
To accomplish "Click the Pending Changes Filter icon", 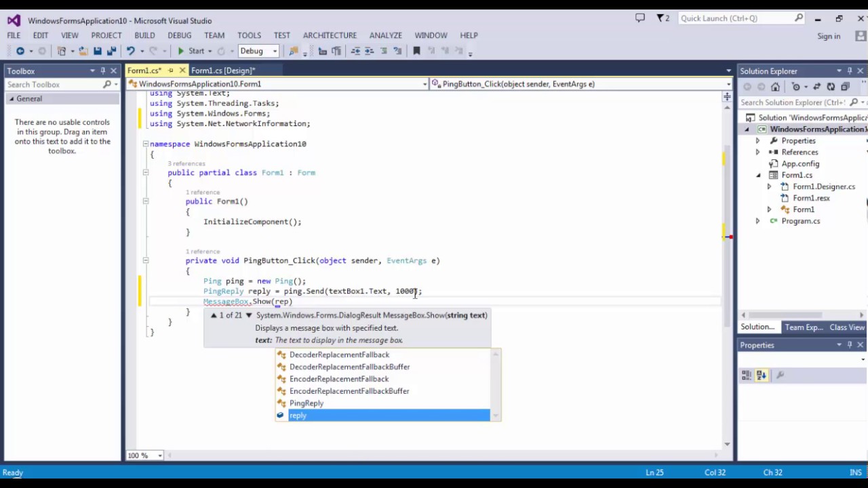I will click(796, 87).
